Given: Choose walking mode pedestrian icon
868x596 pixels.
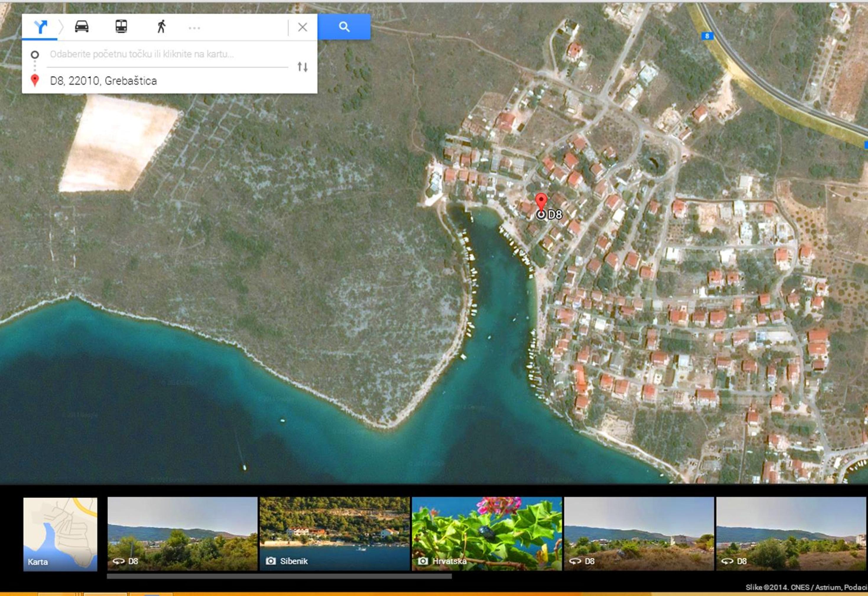Looking at the screenshot, I should [x=161, y=27].
